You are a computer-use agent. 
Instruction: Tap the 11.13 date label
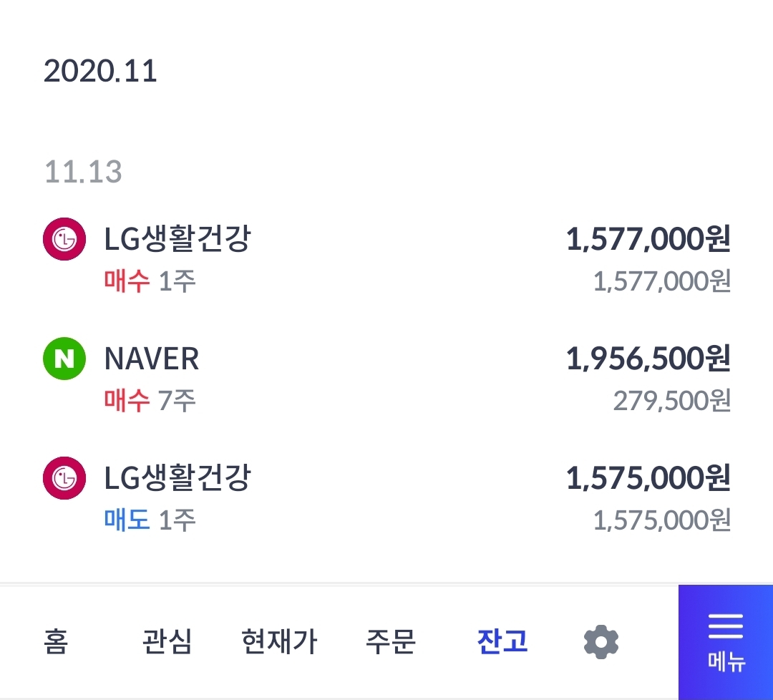tap(83, 172)
